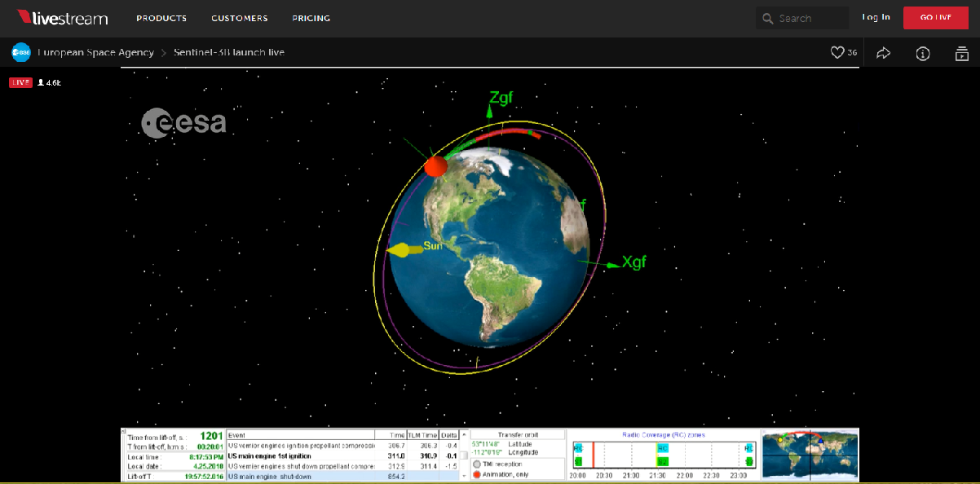Share the stream via the arrow icon
Image resolution: width=980 pixels, height=484 pixels.
[883, 53]
